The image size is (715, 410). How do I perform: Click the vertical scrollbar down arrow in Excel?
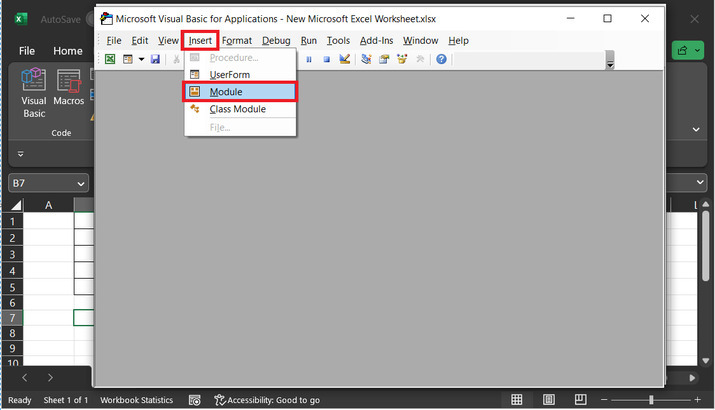tap(705, 360)
